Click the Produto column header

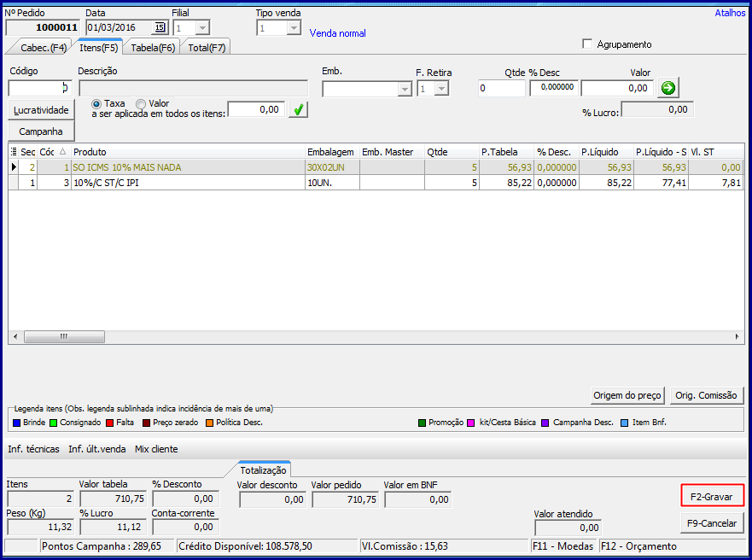pyautogui.click(x=189, y=152)
